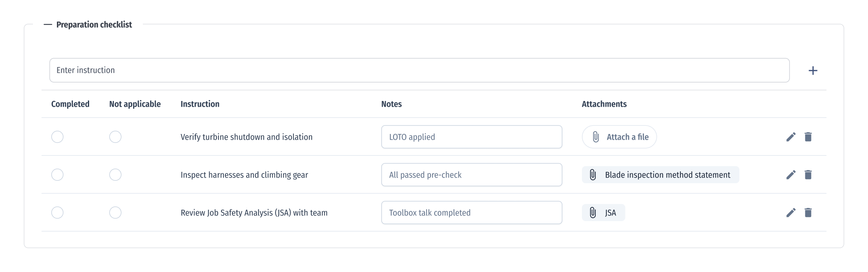868x272 pixels.
Task: Set Review JSA row as not applicable
Action: 115,213
